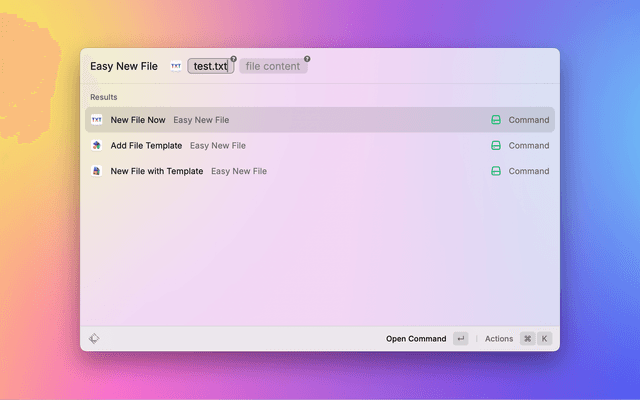The height and width of the screenshot is (400, 640).
Task: Open the Raycast logo in the bottom bar
Action: 94,339
